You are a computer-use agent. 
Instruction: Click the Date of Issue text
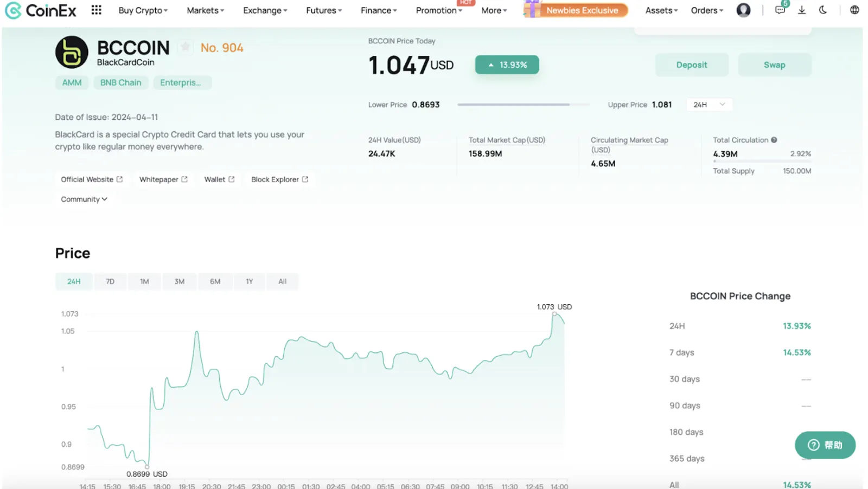[x=106, y=117]
